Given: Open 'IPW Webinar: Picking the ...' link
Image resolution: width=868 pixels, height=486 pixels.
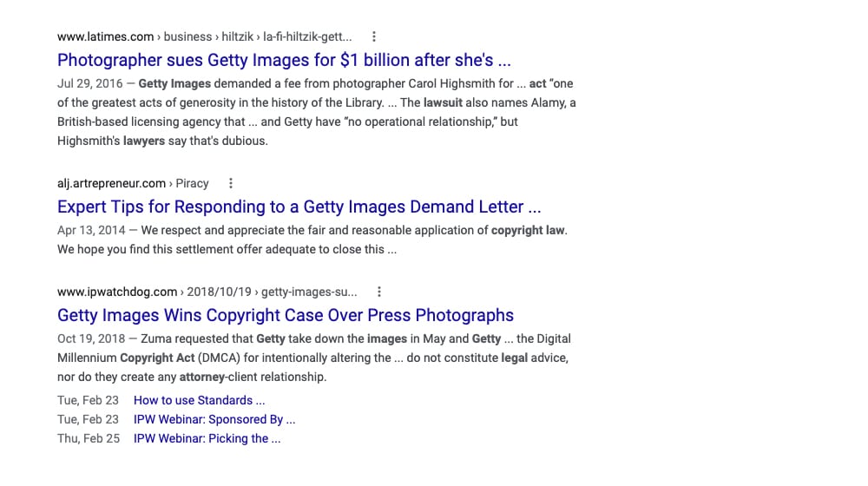Looking at the screenshot, I should pos(207,438).
